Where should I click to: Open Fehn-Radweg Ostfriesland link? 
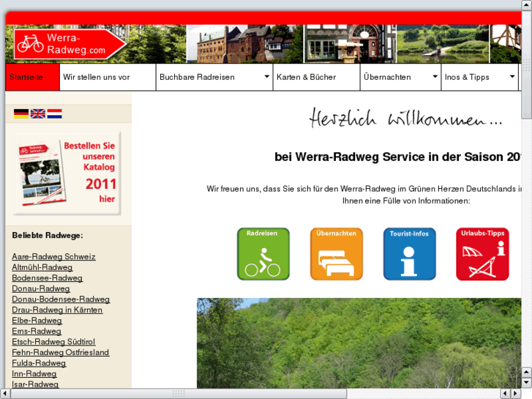tap(61, 352)
